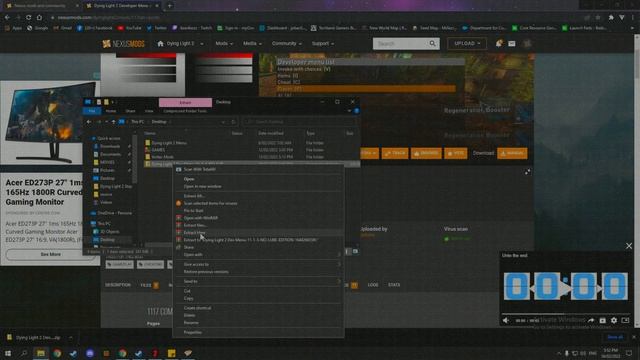640x360 pixels.
Task: Open the Mods navigation dropdown
Action: 224,44
